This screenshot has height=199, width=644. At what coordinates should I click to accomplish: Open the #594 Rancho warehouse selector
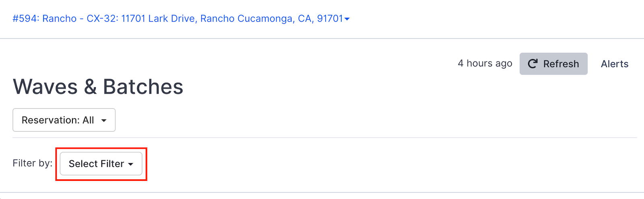tap(181, 18)
